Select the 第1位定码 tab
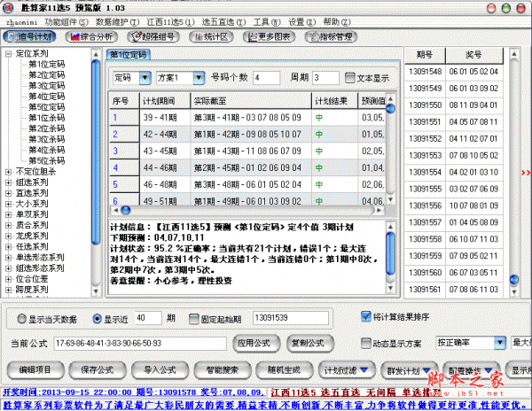The height and width of the screenshot is (411, 532). (129, 55)
